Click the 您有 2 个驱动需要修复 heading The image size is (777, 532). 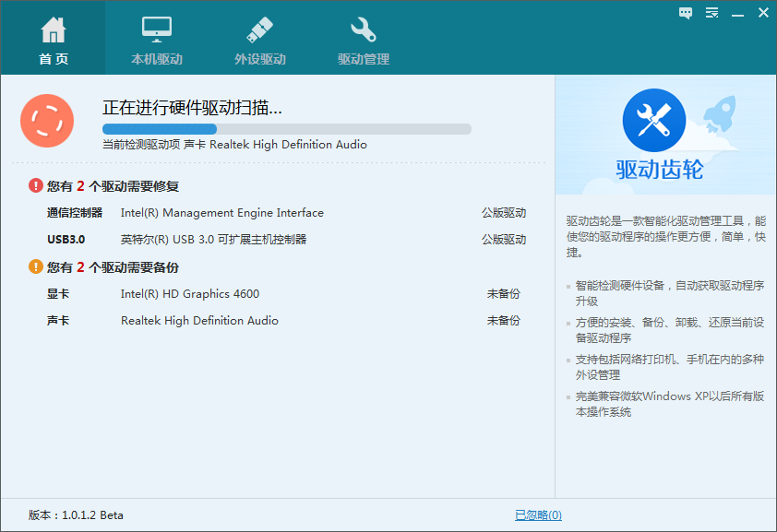pos(113,186)
